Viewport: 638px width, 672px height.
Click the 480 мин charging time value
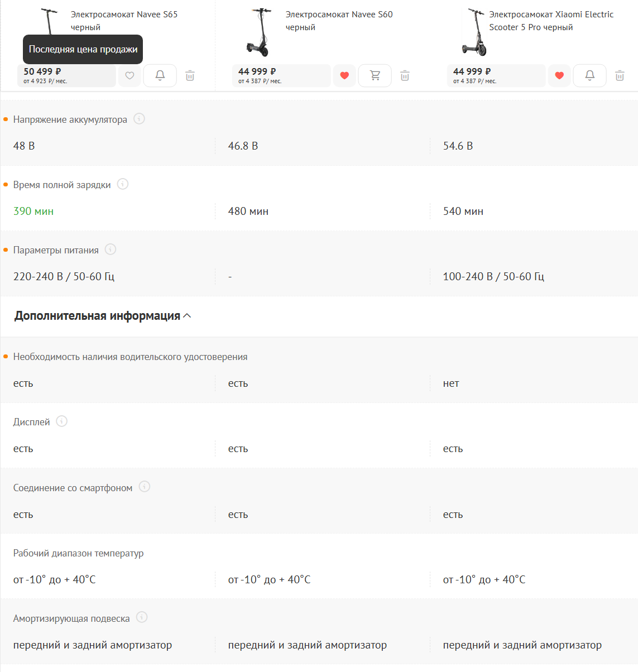[248, 212]
